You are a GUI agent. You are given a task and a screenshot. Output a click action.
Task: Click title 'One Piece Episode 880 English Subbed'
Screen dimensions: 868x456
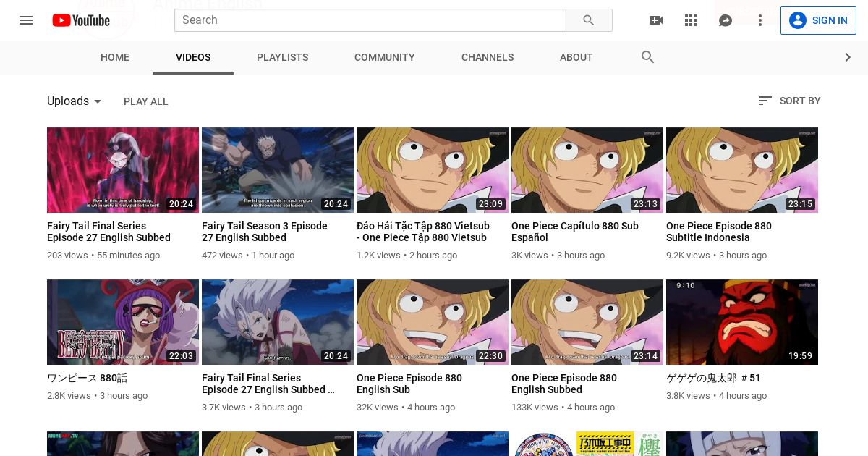click(x=564, y=384)
